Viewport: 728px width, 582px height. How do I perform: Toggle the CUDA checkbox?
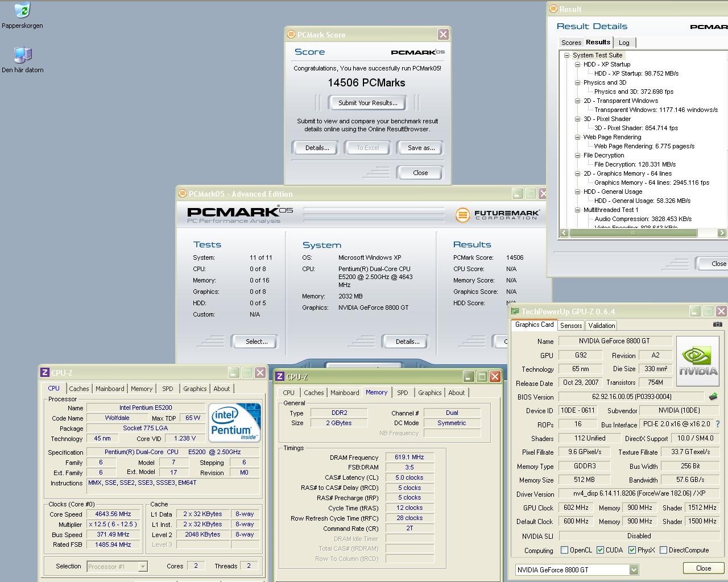[600, 550]
